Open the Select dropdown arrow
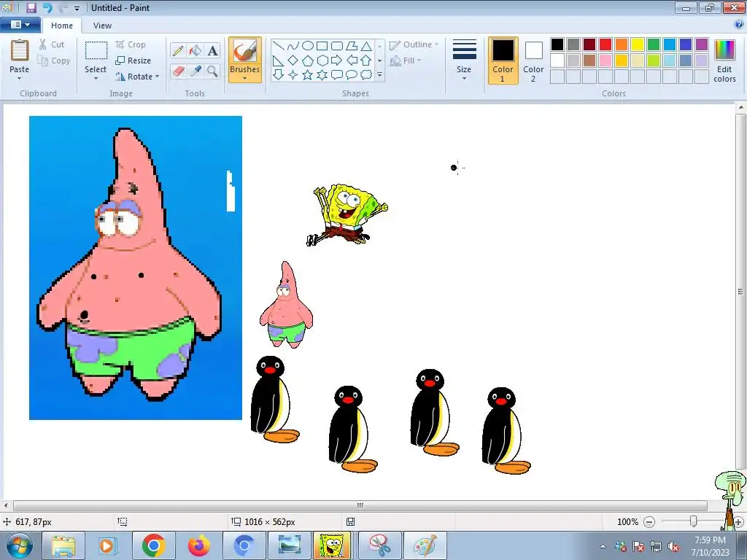Screen dimensions: 747x560 96,79
